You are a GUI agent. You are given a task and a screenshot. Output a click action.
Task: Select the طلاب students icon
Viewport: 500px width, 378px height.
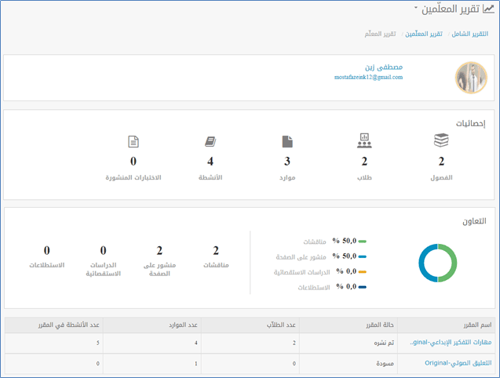point(364,140)
